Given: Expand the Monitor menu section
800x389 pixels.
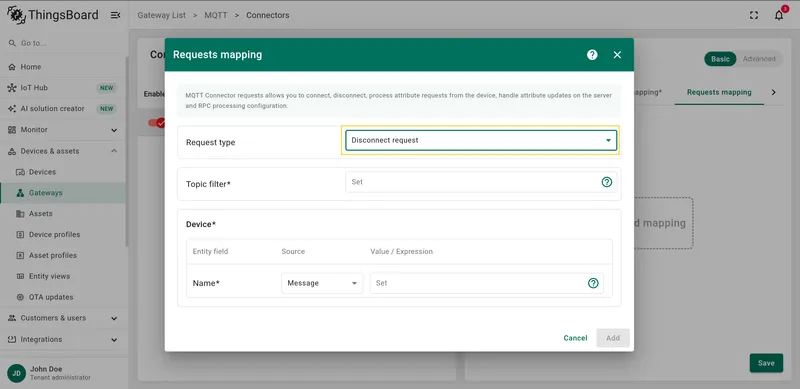Looking at the screenshot, I should coord(114,130).
